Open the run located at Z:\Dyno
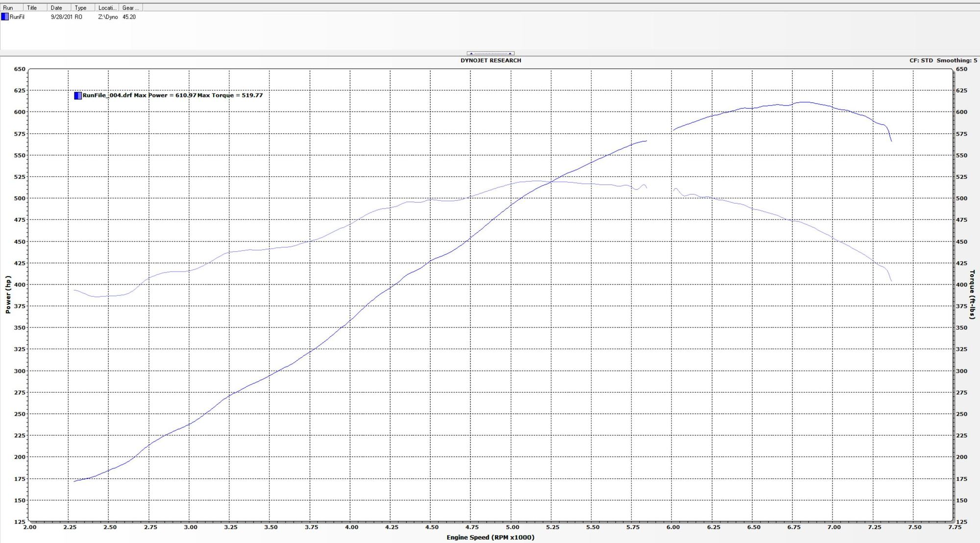Screen dimensions: 980x543 click(x=108, y=16)
